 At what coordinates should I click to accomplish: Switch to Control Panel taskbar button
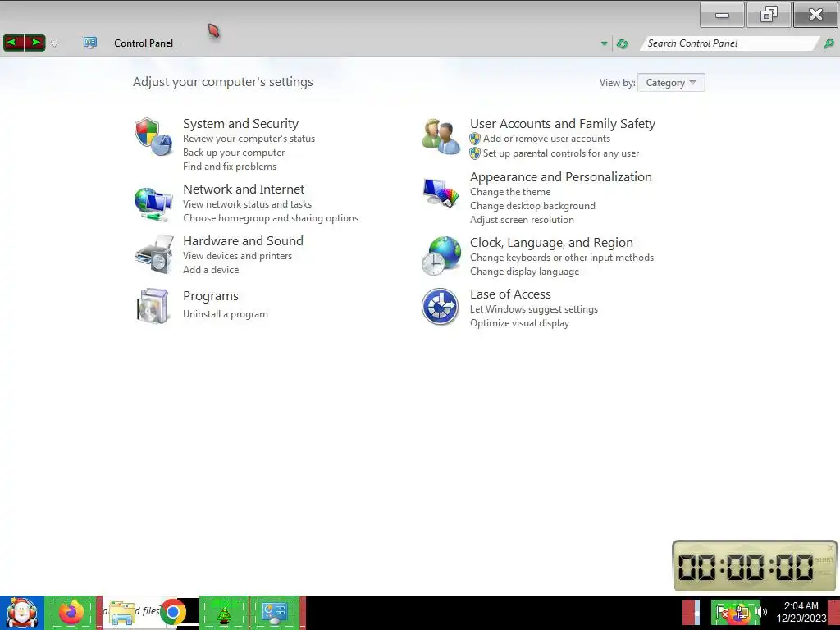click(x=275, y=613)
